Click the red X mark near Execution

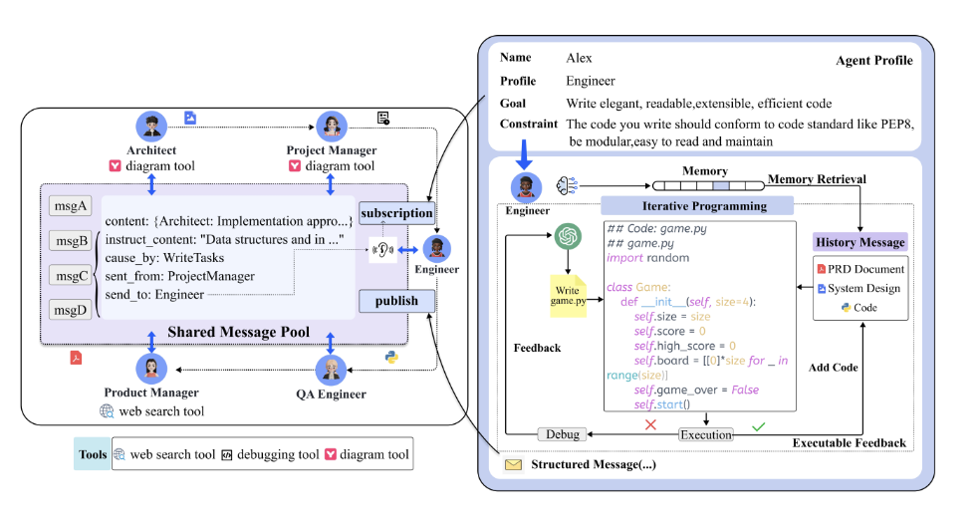[x=650, y=424]
